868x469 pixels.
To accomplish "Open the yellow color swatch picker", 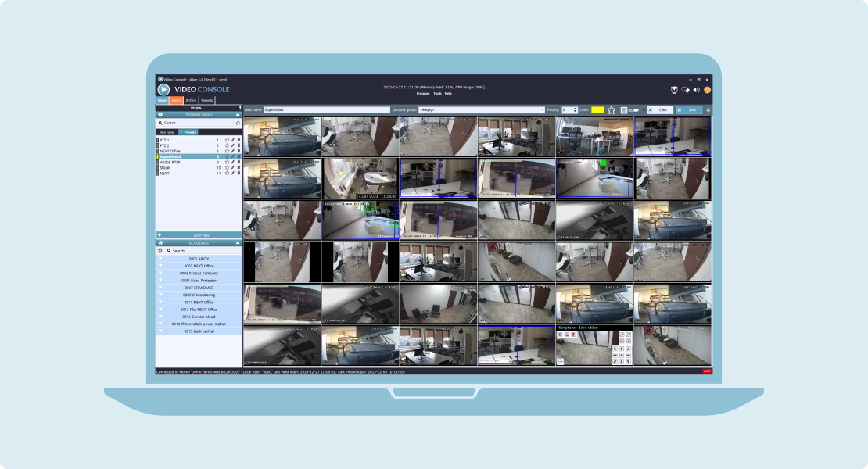I will [x=597, y=109].
